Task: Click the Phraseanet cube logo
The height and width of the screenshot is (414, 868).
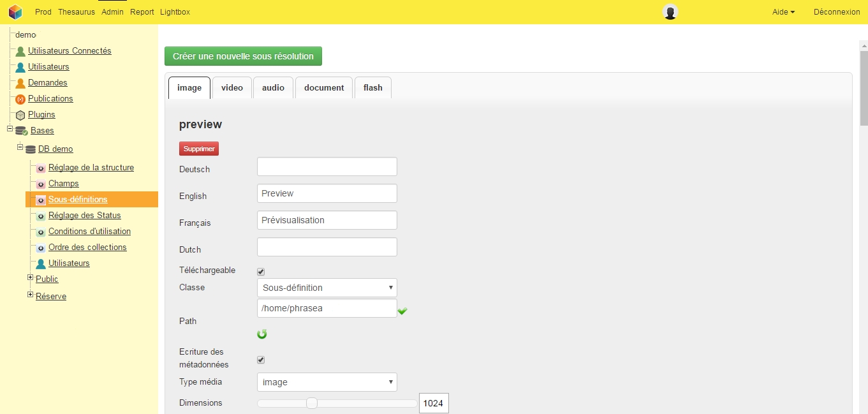Action: click(x=15, y=11)
